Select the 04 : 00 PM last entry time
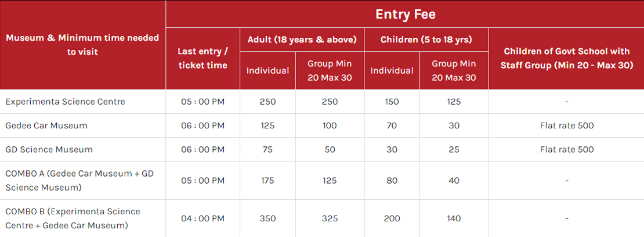This screenshot has height=237, width=644. pyautogui.click(x=203, y=218)
